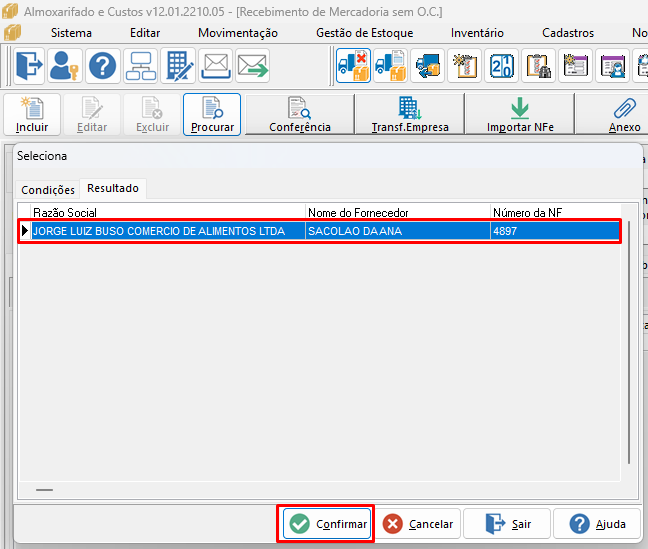Sort by Razão Social column header
648x549 pixels.
click(168, 212)
